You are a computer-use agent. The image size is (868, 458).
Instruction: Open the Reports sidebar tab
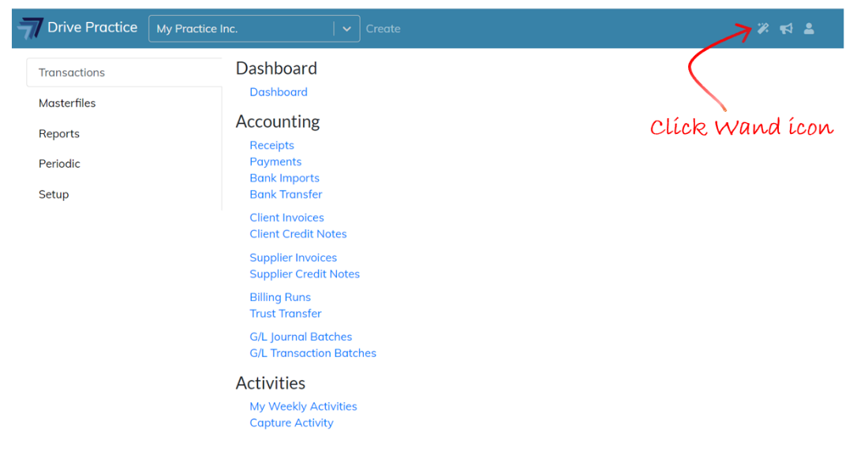[59, 134]
